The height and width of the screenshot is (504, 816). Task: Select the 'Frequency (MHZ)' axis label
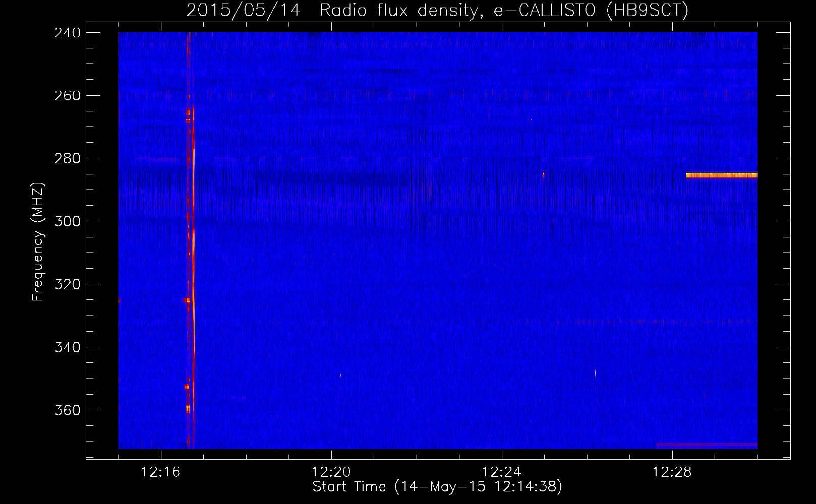click(38, 241)
